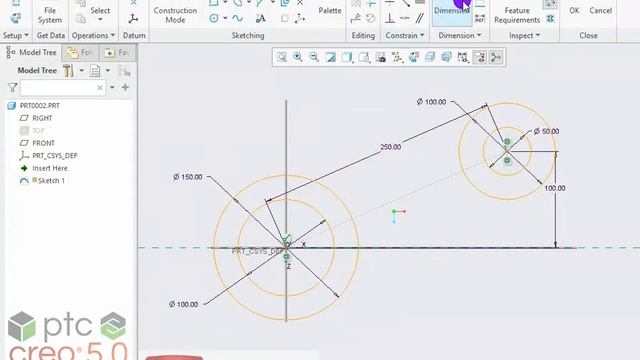Screen dimensions: 640x360
Task: Click the Zoom In magnifier icon
Action: [298, 57]
